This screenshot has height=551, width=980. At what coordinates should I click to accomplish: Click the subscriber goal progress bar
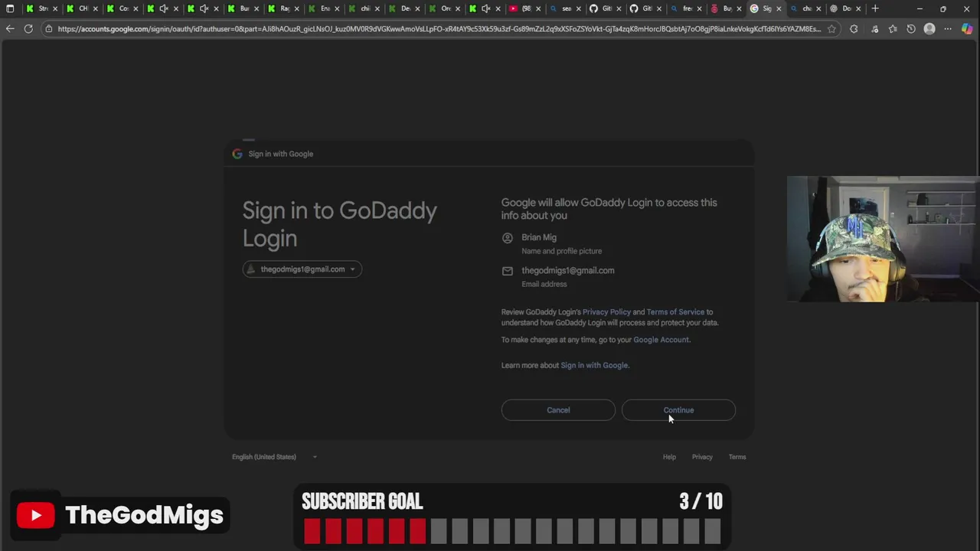click(512, 531)
